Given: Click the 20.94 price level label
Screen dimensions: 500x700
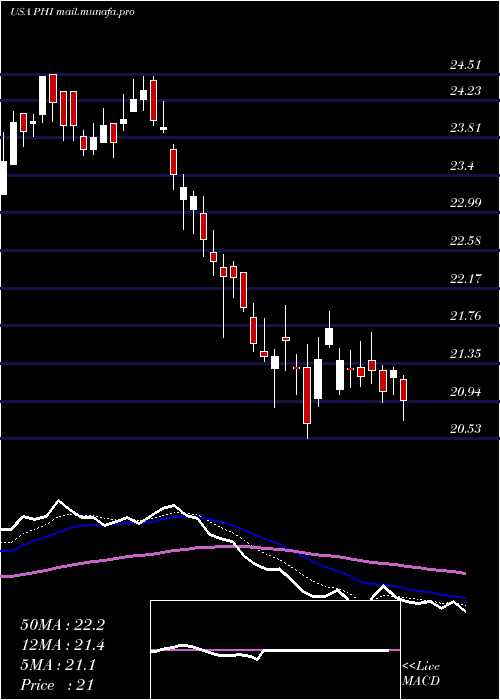Looking at the screenshot, I should [465, 392].
